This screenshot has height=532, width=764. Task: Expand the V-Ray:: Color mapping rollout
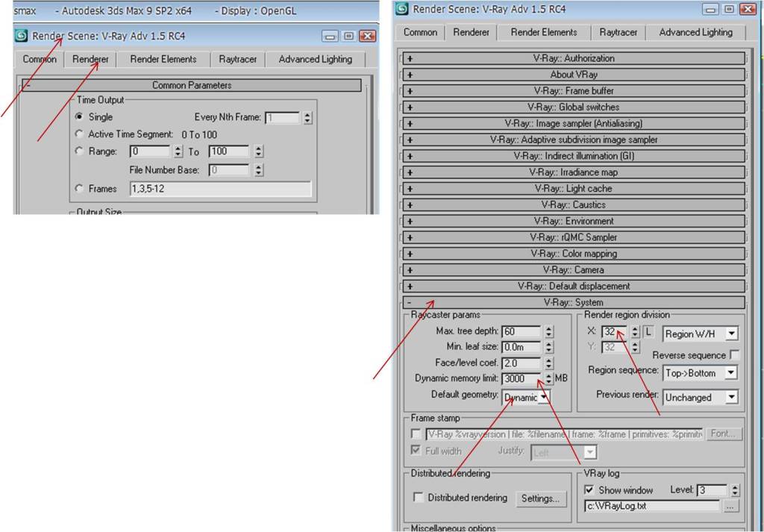click(574, 254)
